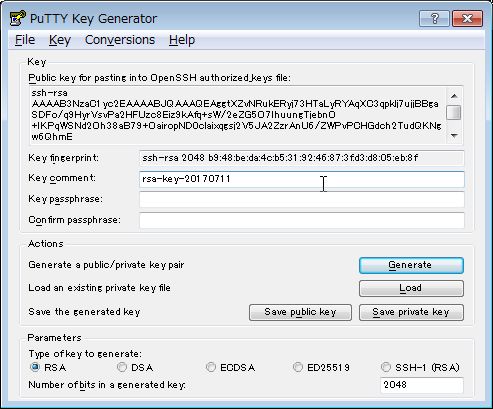
Task: Open the Key menu
Action: [x=60, y=40]
